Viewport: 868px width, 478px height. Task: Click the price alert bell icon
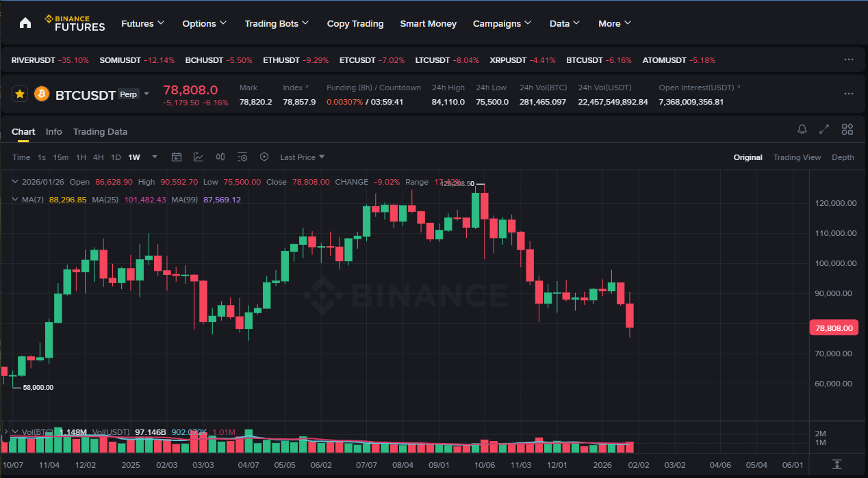[x=802, y=130]
